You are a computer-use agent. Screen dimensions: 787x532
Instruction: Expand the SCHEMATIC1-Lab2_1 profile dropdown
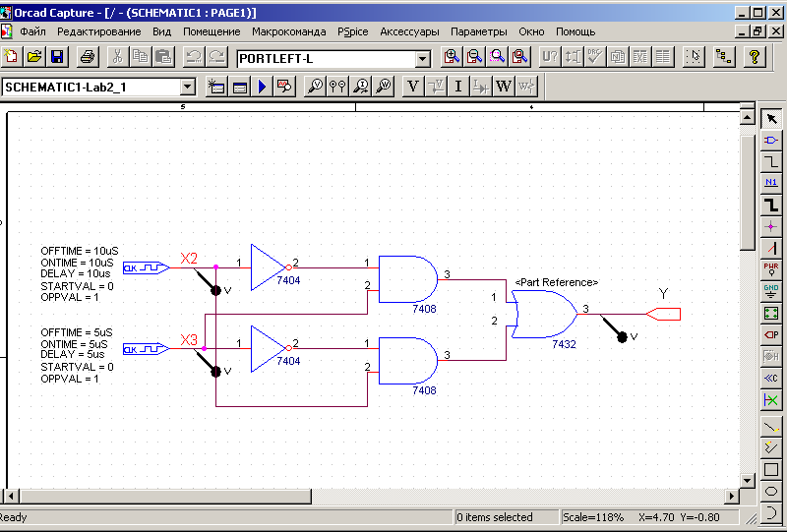click(x=187, y=87)
